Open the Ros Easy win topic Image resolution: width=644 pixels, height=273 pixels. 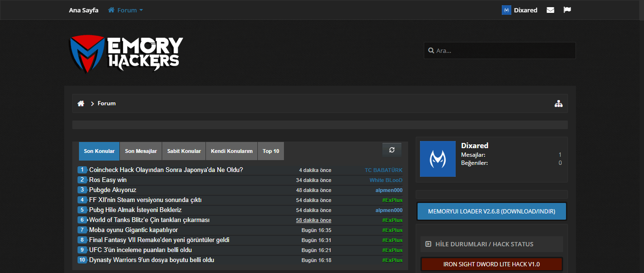coord(108,180)
